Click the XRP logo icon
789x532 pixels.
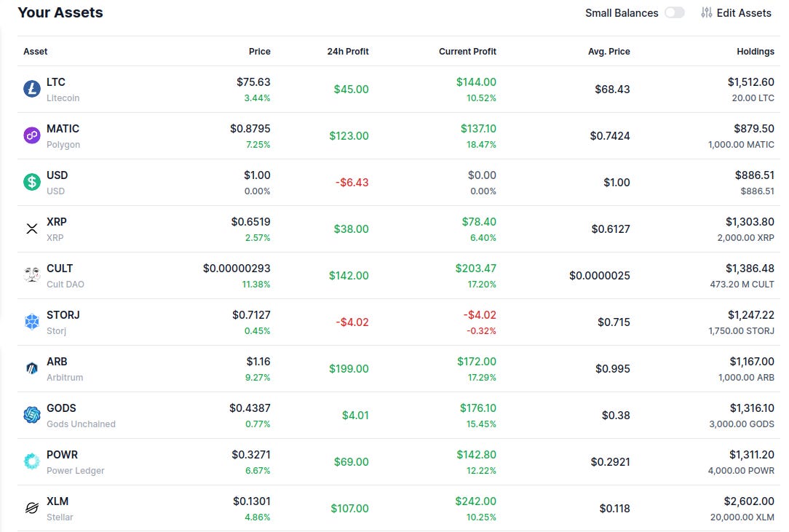[32, 229]
